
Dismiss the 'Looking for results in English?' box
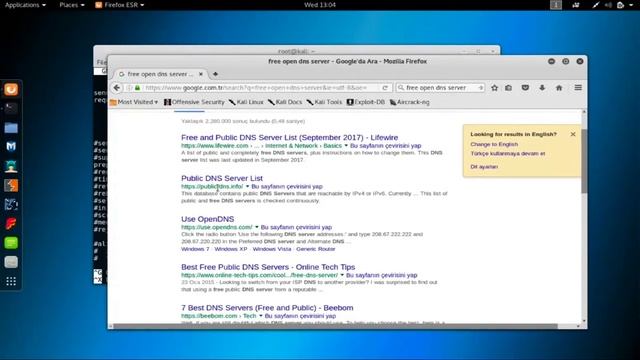[x=573, y=134]
